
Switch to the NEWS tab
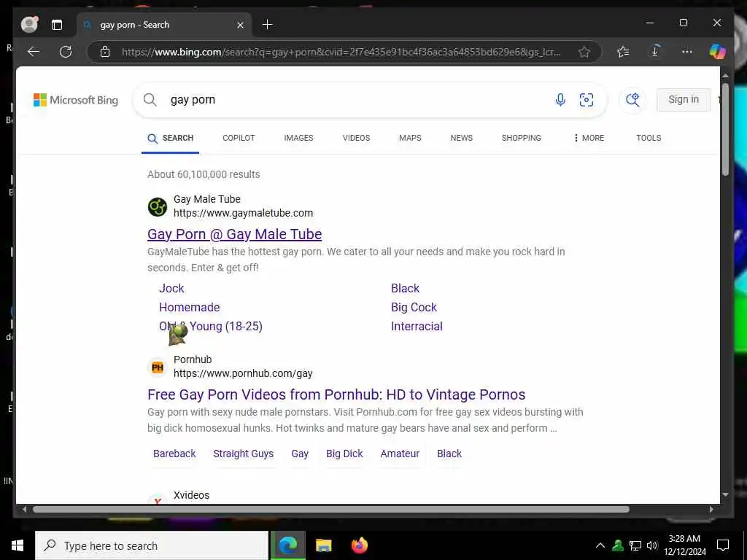[462, 138]
